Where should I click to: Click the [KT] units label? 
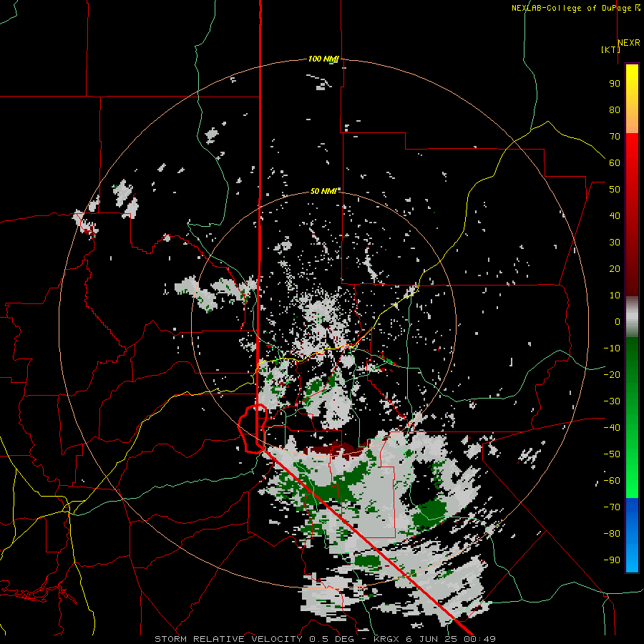610,49
